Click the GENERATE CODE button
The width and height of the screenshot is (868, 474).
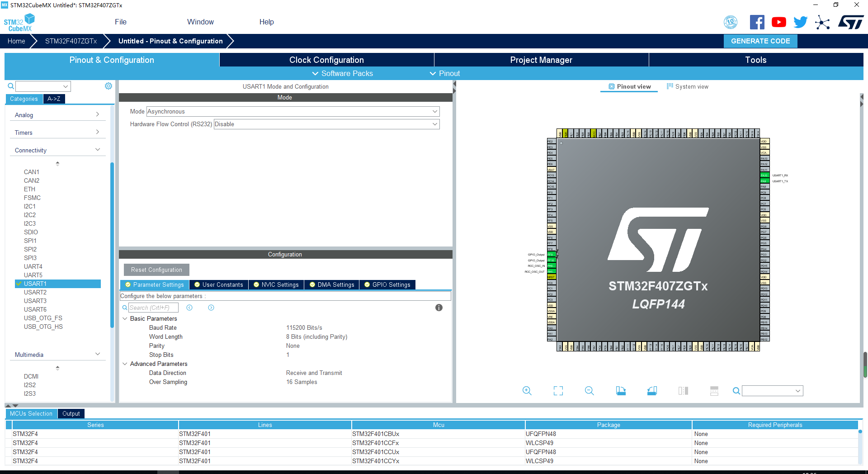[760, 41]
